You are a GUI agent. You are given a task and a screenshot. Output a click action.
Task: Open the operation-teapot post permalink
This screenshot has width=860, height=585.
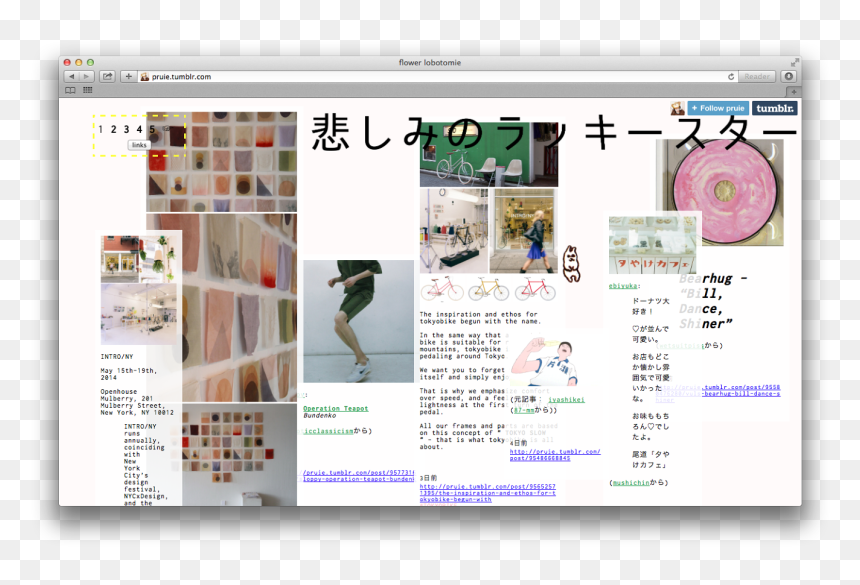359,476
